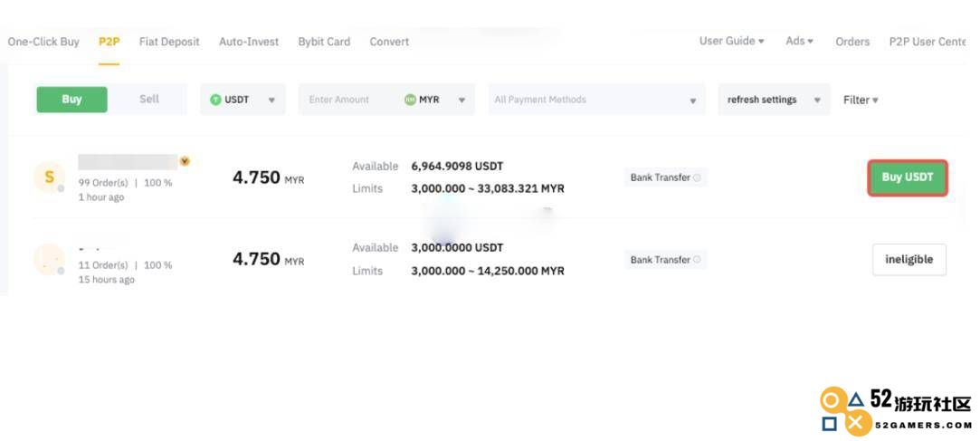
Task: Click the "15 hours ago" text
Action: pos(106,280)
